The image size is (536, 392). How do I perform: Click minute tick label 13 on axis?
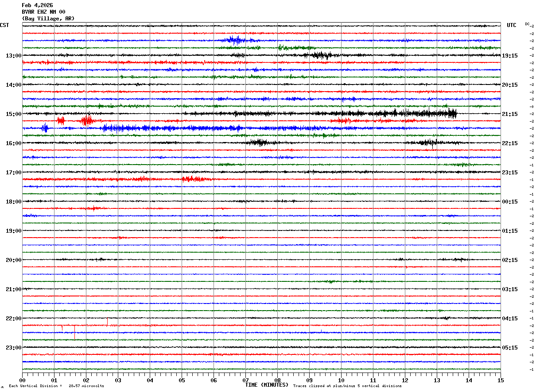tap(437, 380)
